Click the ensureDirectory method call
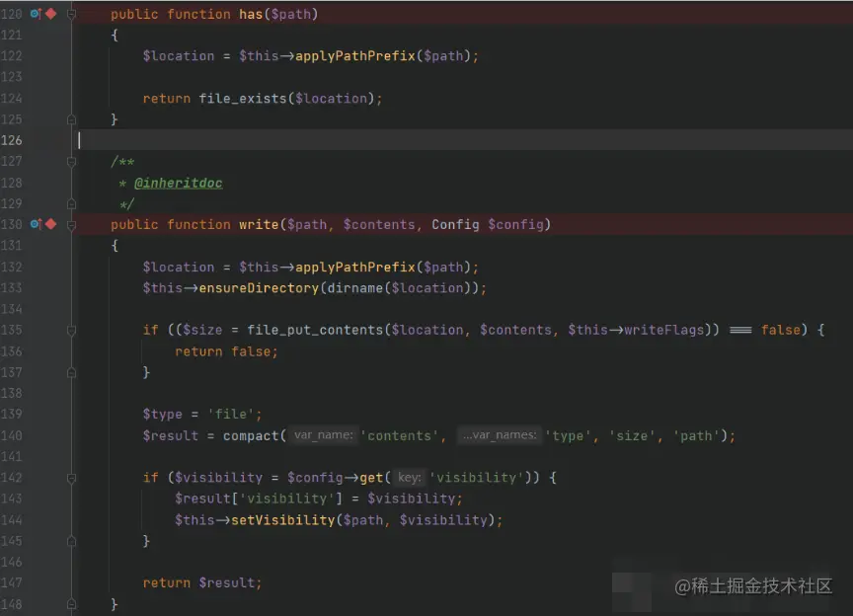Screen dimensions: 853x616 coord(259,288)
